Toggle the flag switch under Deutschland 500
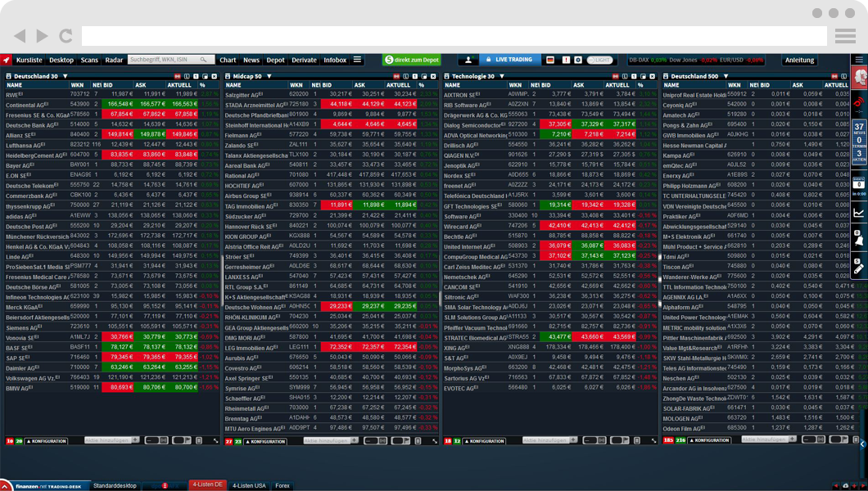This screenshot has width=868, height=491. pyautogui.click(x=839, y=440)
